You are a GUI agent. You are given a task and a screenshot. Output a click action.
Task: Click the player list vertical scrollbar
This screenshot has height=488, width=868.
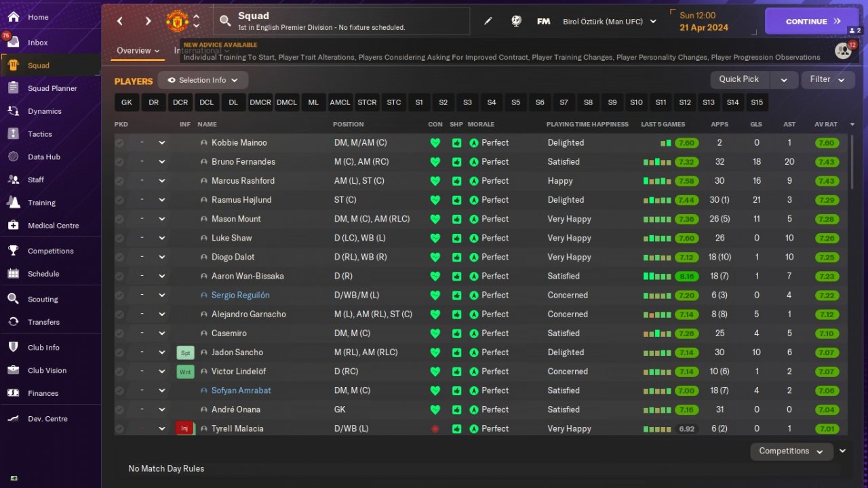(x=852, y=161)
